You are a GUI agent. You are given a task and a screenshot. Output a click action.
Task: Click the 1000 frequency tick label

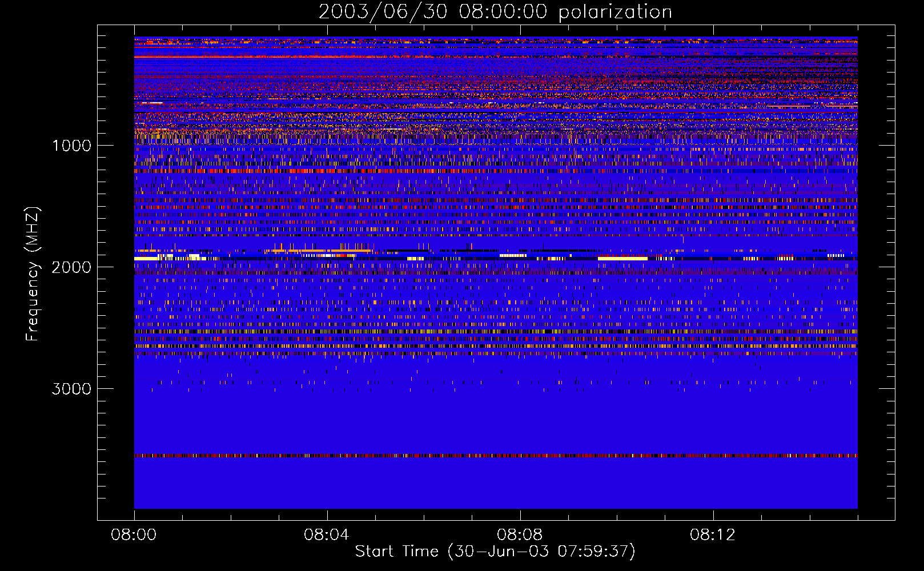tap(71, 146)
